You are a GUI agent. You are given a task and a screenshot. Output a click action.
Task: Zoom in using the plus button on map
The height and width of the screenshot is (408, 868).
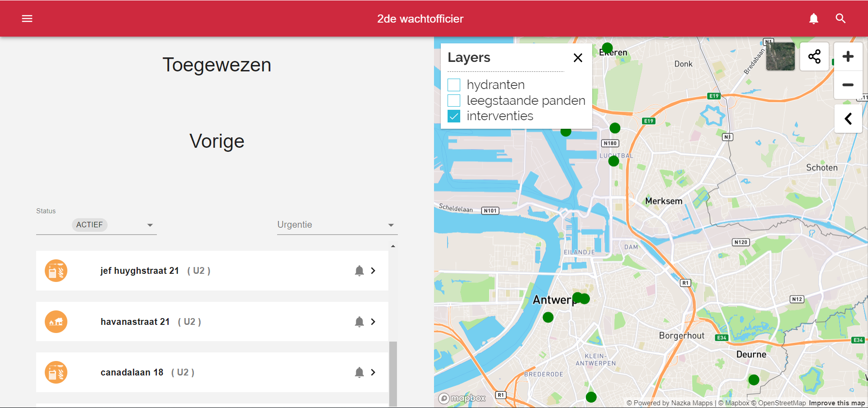[848, 56]
